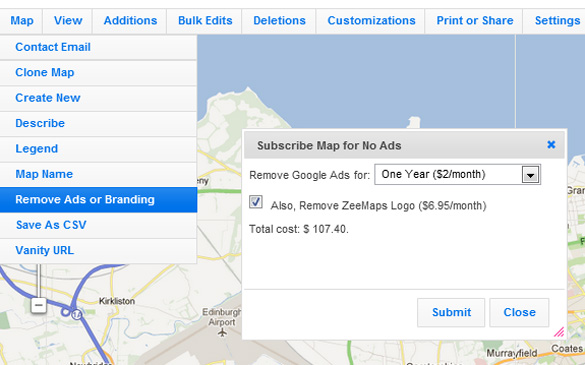
Task: Submit the subscription form
Action: coord(451,312)
